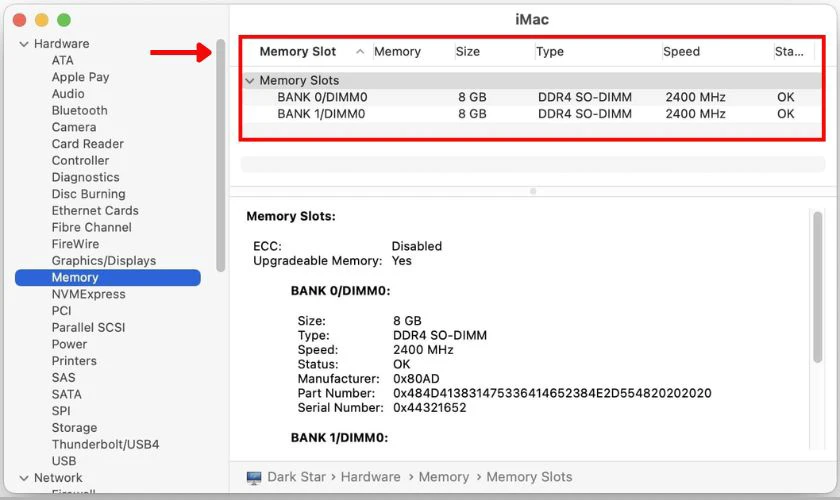Open the Bluetooth hardware entry
The image size is (840, 500).
(x=79, y=111)
